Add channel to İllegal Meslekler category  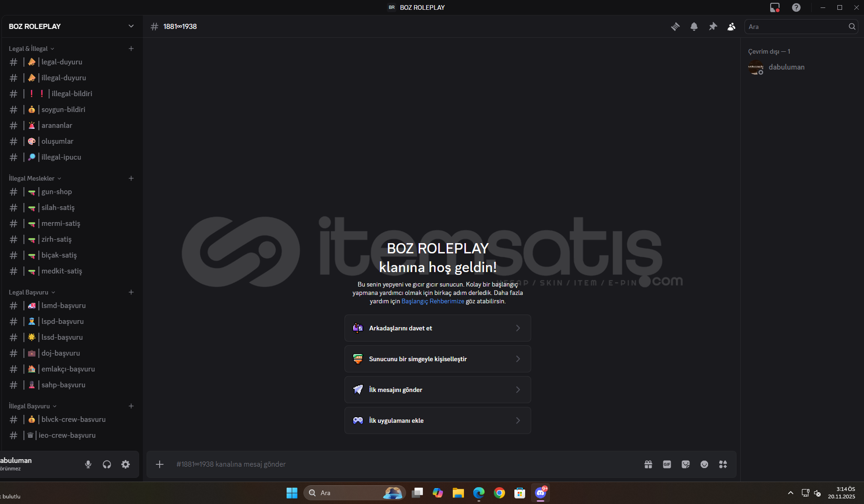pyautogui.click(x=131, y=178)
